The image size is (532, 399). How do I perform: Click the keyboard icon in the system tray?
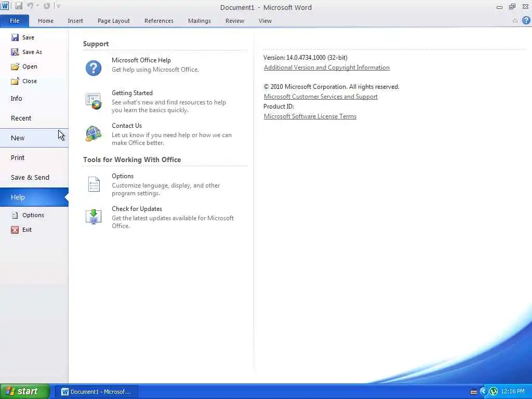(474, 392)
